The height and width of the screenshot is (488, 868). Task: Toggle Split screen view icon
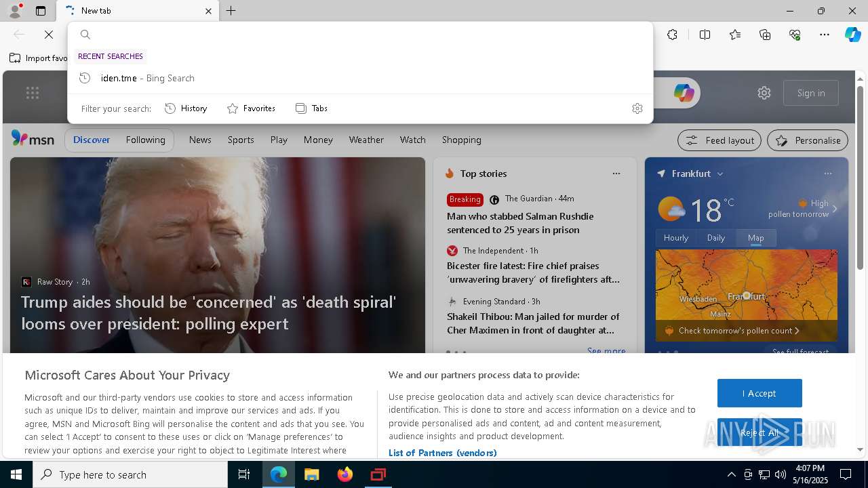[705, 35]
